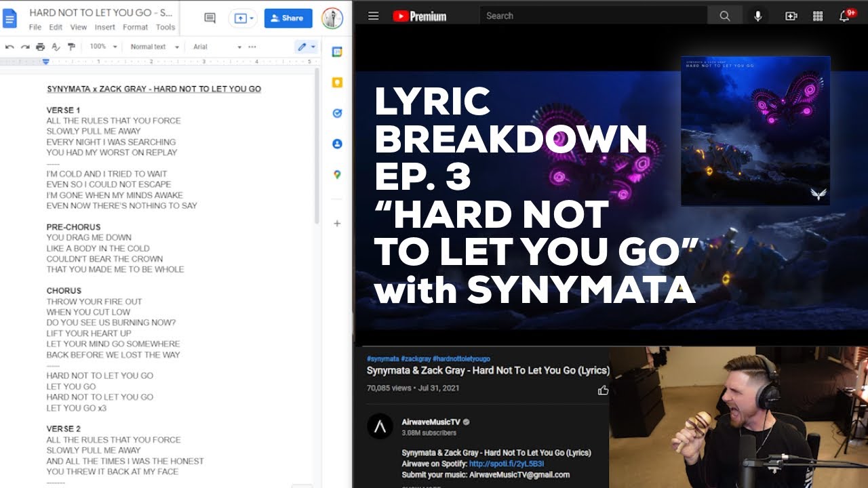Image resolution: width=868 pixels, height=488 pixels.
Task: Click the lyric YOU DRAG ME DOWN
Action: click(89, 238)
